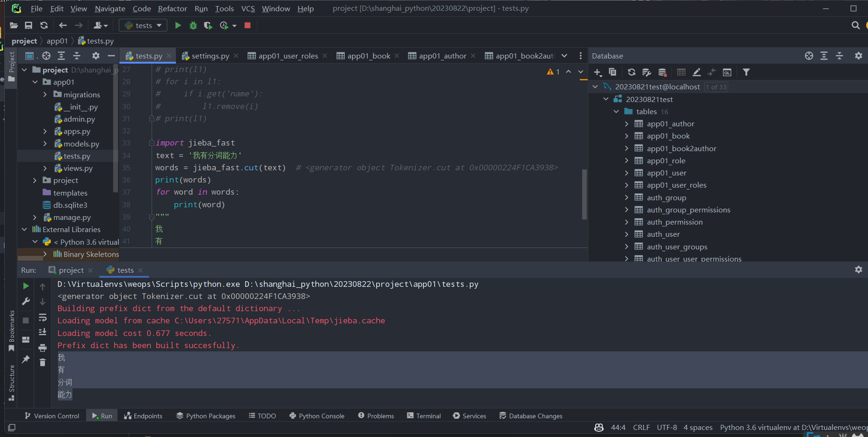The height and width of the screenshot is (437, 868).
Task: Open query console icon in Database toolbar
Action: (727, 72)
